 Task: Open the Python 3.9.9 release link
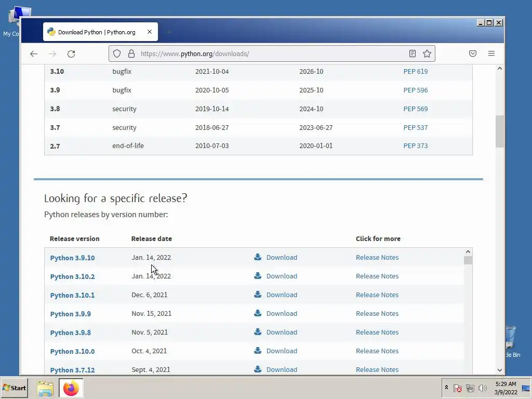point(71,314)
